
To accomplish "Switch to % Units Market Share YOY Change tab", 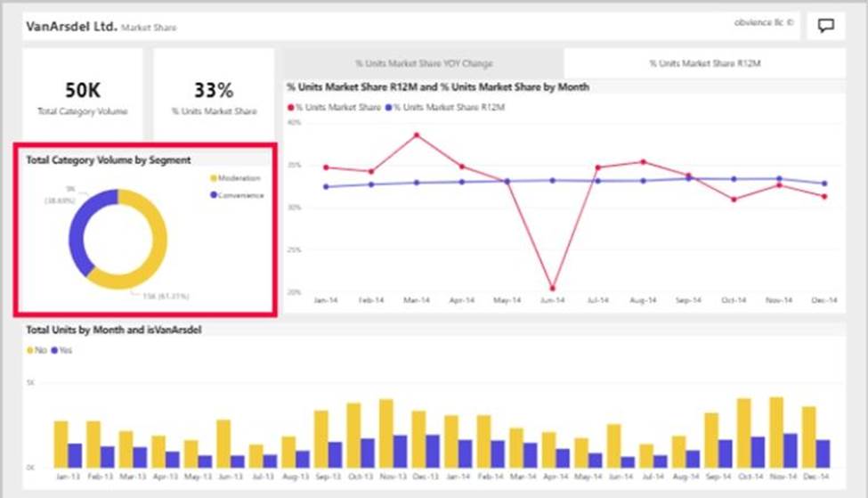I will (x=424, y=64).
